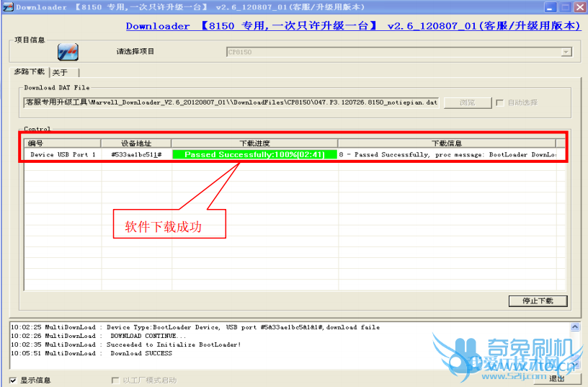The width and height of the screenshot is (588, 387).
Task: Toggle the 自动选择 checkbox
Action: click(500, 102)
